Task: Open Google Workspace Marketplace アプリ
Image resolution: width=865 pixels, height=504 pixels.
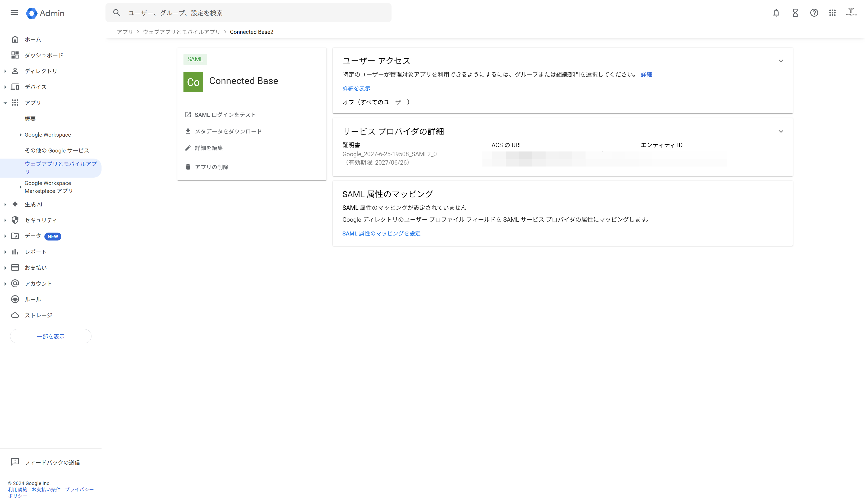Action: 48,187
